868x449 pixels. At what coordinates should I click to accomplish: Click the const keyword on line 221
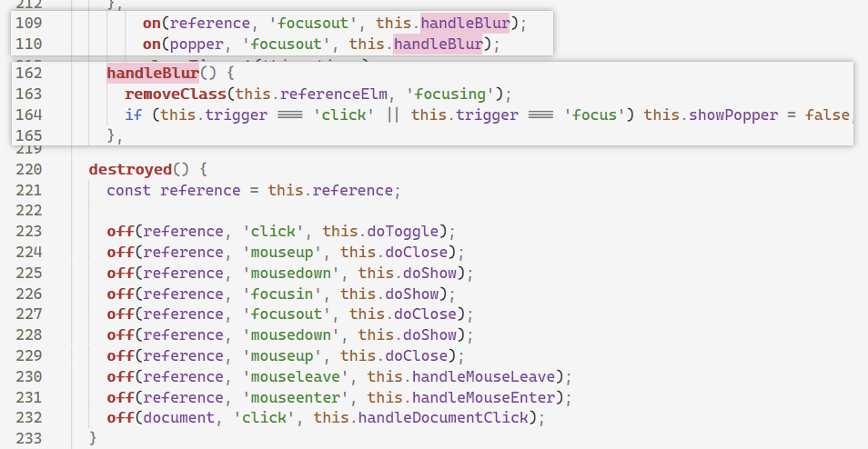[x=129, y=190]
